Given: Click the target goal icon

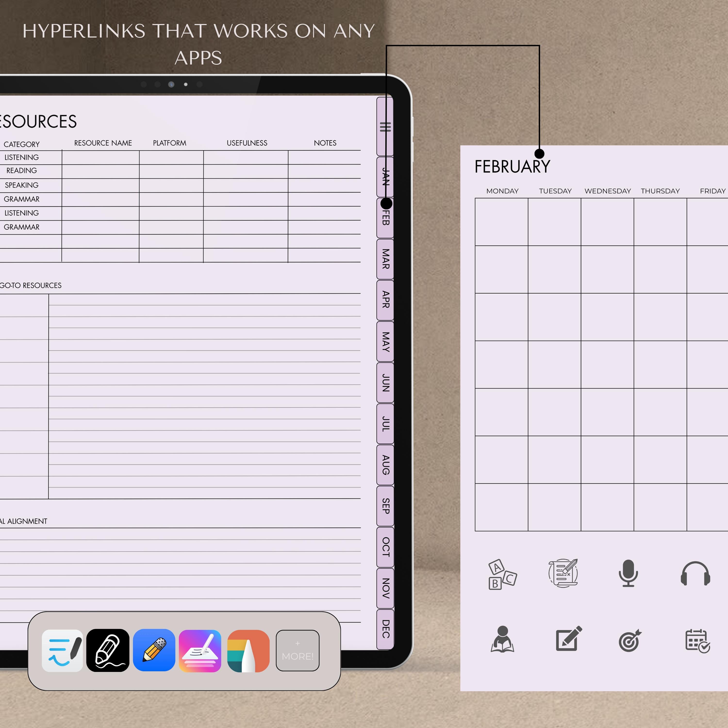Looking at the screenshot, I should (630, 640).
